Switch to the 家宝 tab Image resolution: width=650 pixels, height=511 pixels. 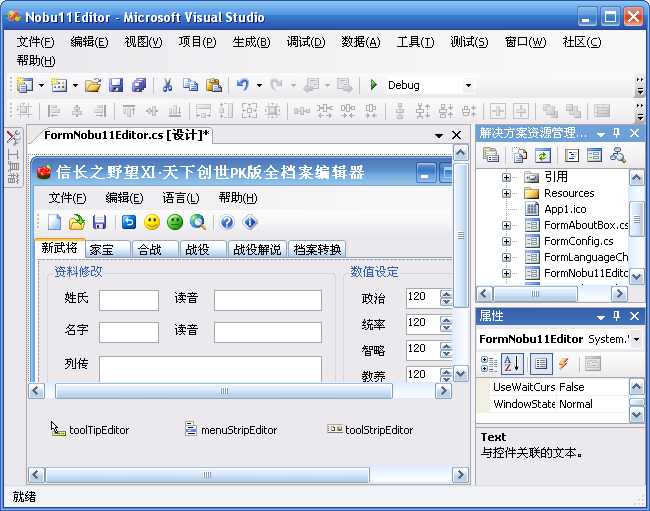108,249
